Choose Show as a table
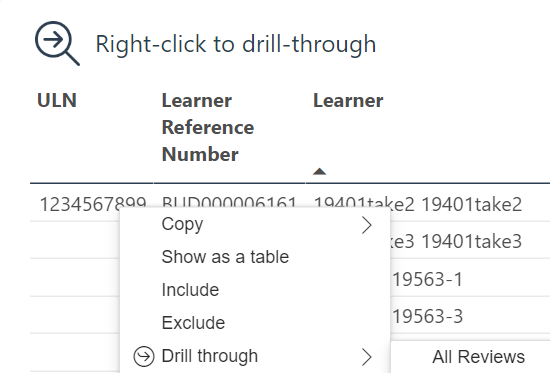 coord(255,257)
